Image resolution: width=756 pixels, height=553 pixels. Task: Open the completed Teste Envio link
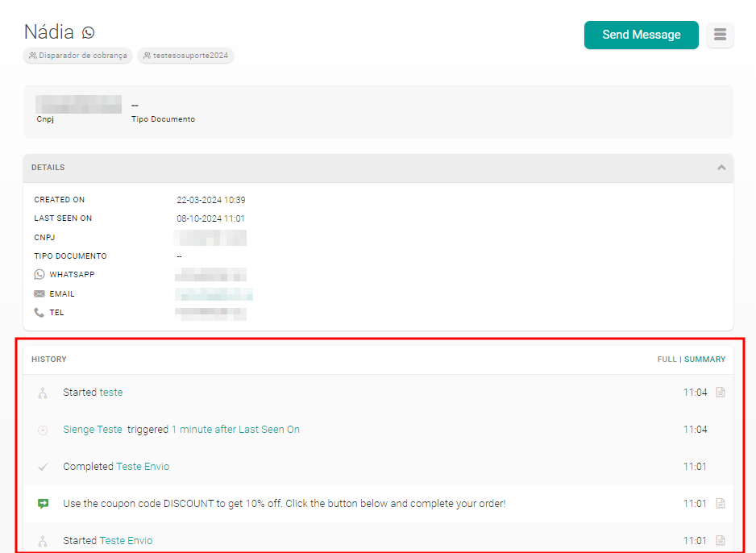(x=143, y=467)
